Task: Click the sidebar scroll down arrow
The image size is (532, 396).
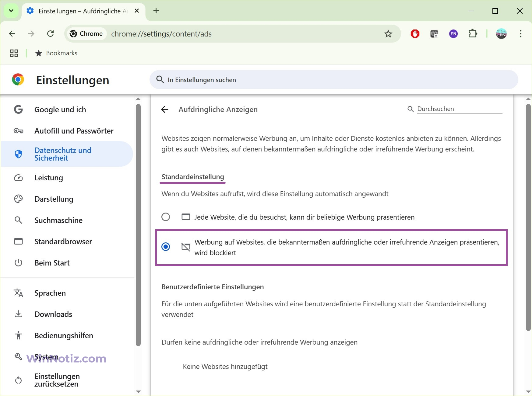Action: click(138, 392)
